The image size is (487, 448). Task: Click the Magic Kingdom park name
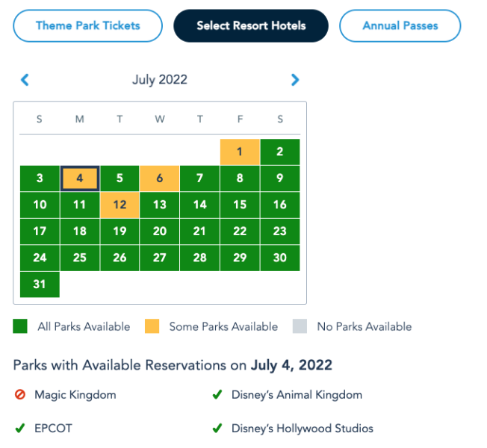(x=75, y=395)
